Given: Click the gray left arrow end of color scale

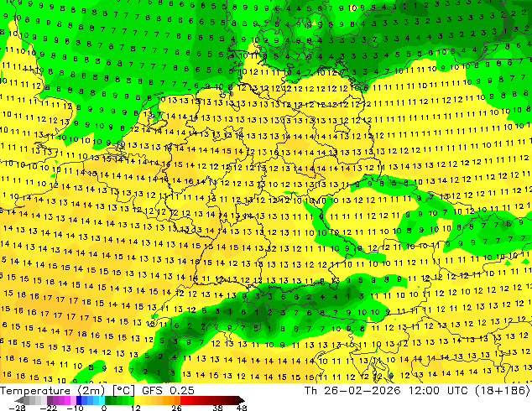Looking at the screenshot, I should [19, 400].
